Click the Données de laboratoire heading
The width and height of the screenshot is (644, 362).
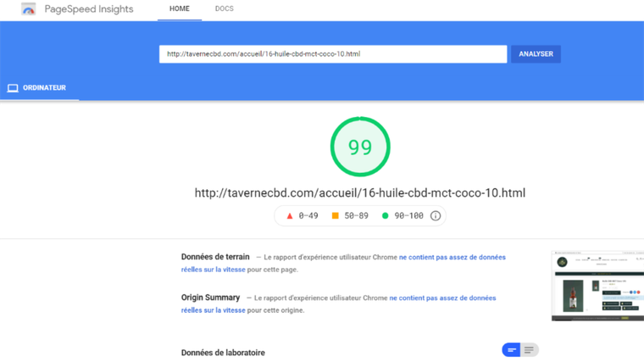click(x=223, y=353)
